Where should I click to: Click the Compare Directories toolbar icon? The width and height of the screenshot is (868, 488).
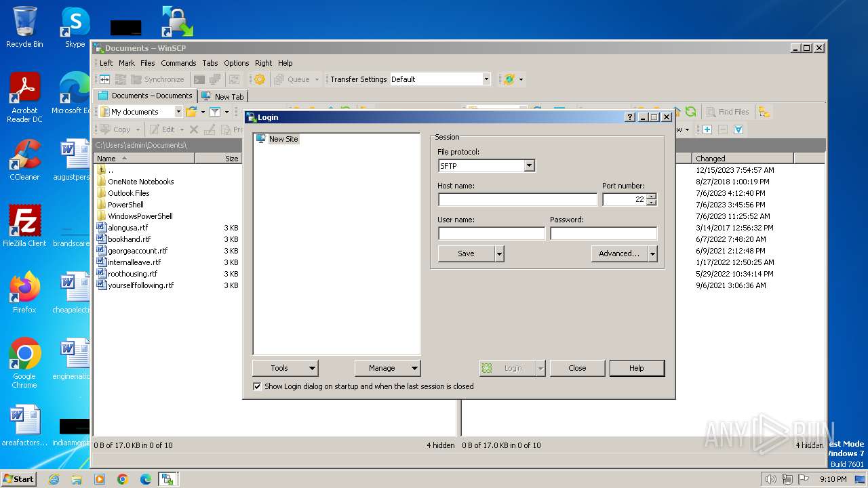click(x=105, y=79)
